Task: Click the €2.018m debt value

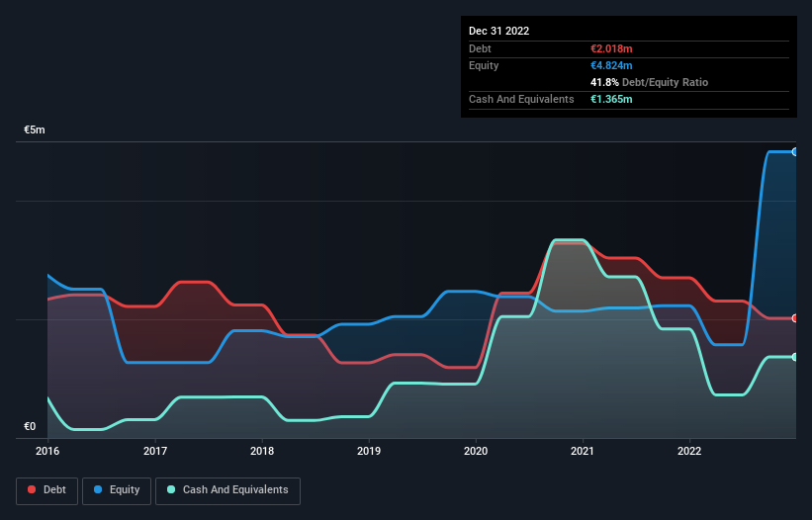Action: (611, 48)
